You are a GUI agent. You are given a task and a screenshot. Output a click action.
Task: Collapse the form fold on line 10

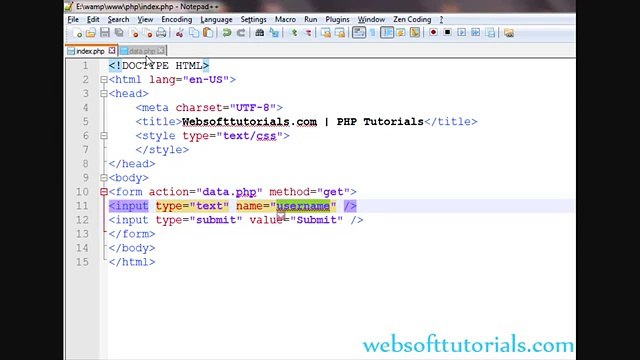pyautogui.click(x=104, y=192)
